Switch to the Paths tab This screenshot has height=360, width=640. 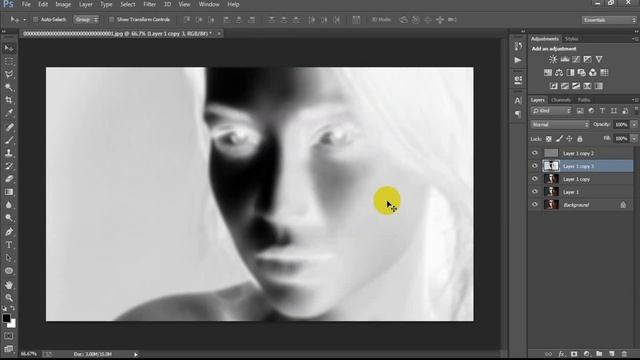pyautogui.click(x=584, y=100)
